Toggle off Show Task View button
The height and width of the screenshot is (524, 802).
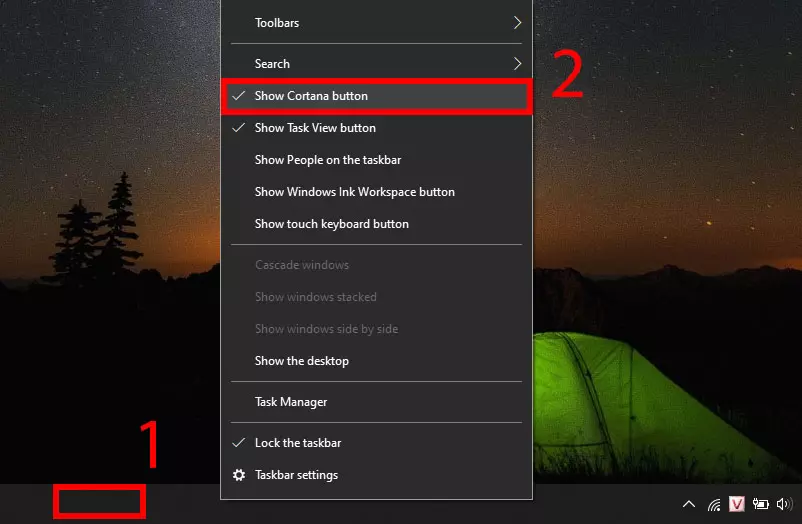click(x=315, y=128)
